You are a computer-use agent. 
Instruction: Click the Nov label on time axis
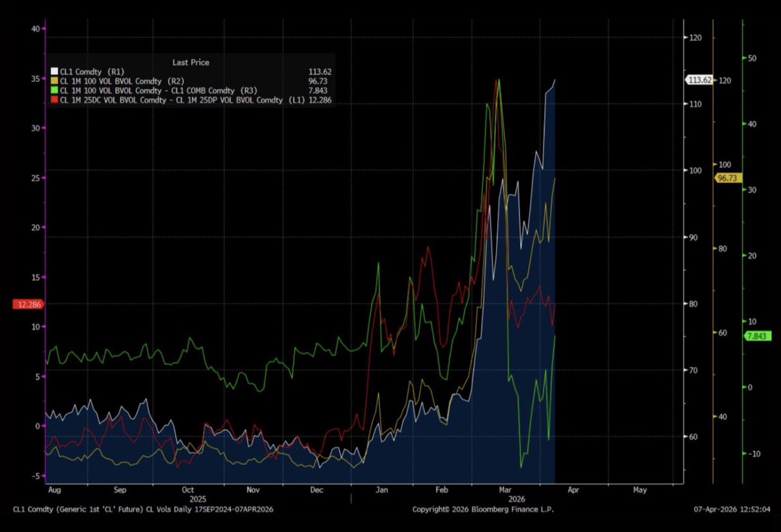point(253,490)
